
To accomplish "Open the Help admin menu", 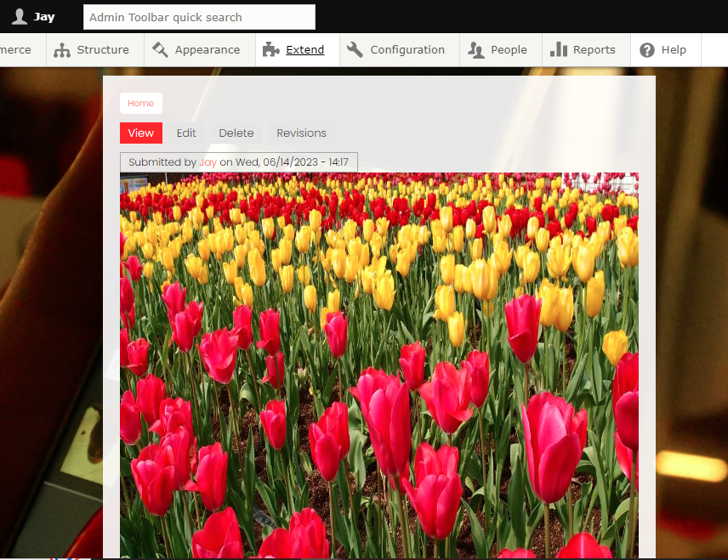I will click(x=666, y=49).
